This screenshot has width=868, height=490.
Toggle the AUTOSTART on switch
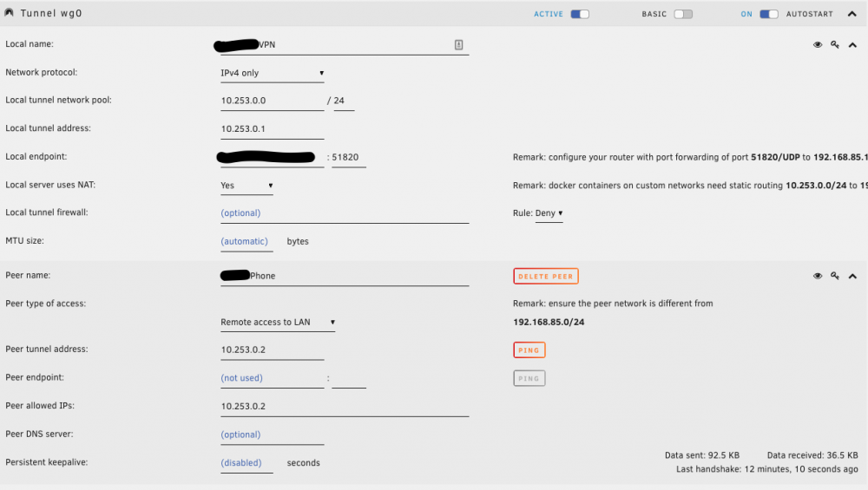point(768,14)
